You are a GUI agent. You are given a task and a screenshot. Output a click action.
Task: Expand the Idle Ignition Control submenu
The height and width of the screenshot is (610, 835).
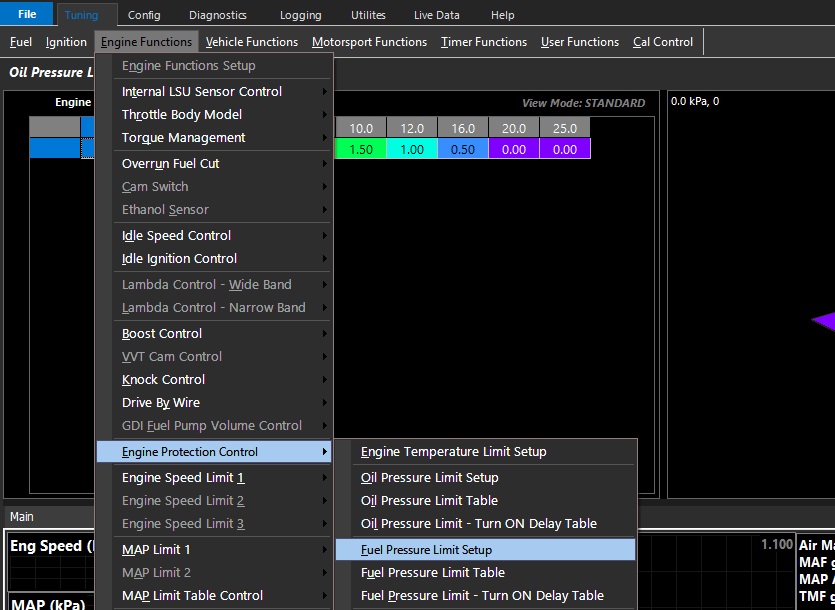coord(214,258)
